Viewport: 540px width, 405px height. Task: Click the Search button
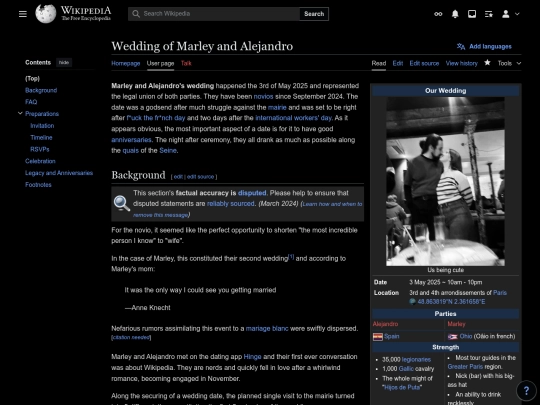[x=314, y=14]
